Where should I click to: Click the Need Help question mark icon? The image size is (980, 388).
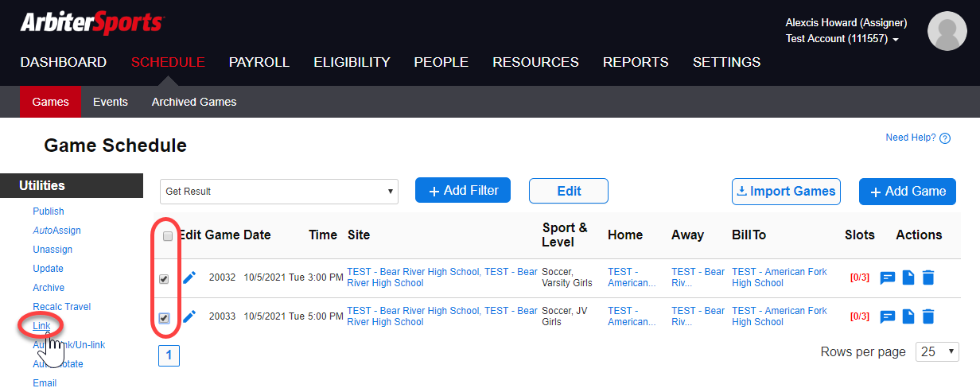945,138
